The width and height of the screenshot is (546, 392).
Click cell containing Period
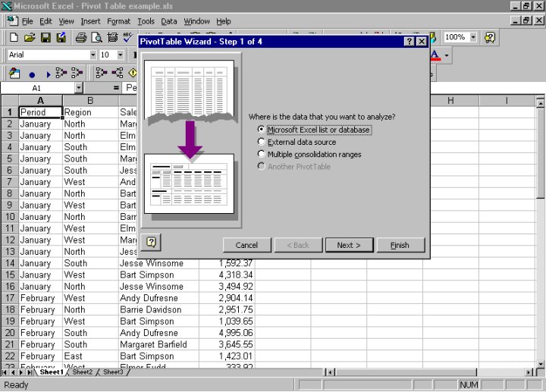(40, 112)
